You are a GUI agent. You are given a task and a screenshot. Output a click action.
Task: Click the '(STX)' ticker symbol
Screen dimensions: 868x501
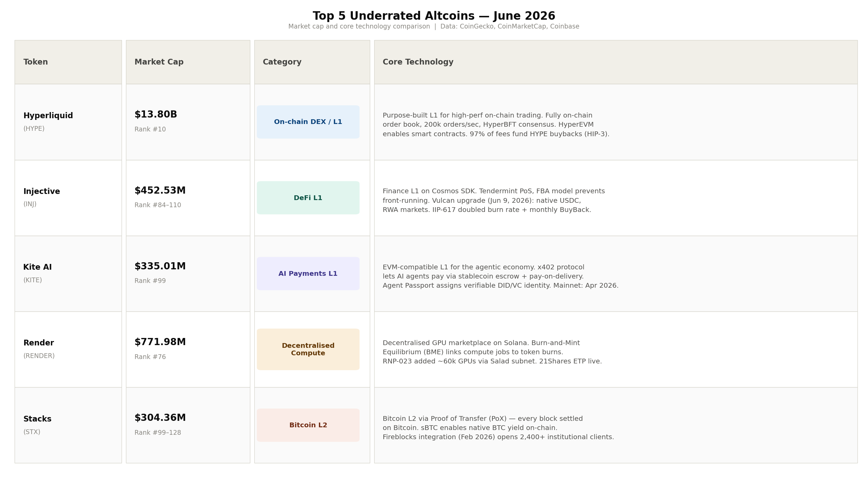(x=32, y=432)
